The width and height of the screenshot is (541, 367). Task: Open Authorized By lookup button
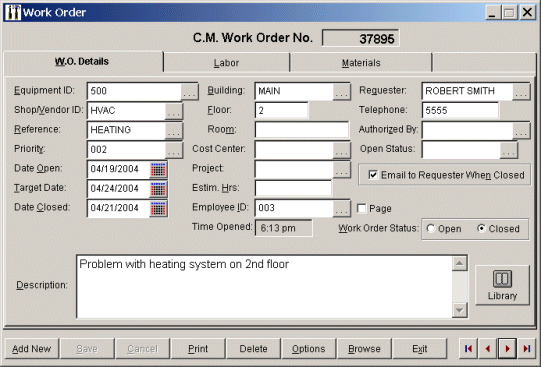tap(521, 130)
